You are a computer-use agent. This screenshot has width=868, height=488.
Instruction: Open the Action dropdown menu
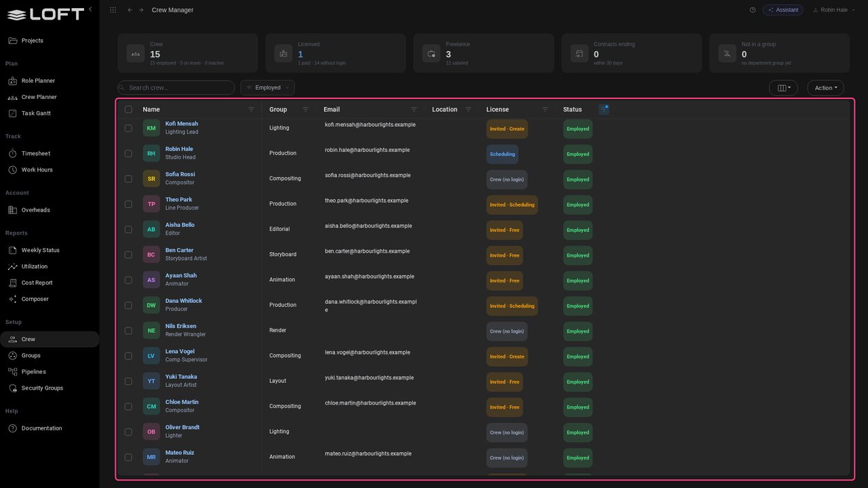pyautogui.click(x=826, y=87)
